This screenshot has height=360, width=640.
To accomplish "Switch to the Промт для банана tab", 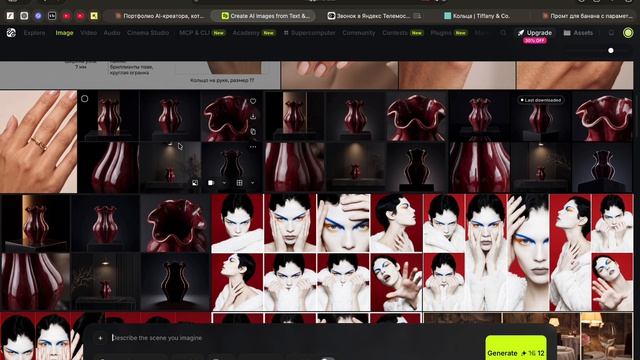I will [x=587, y=16].
